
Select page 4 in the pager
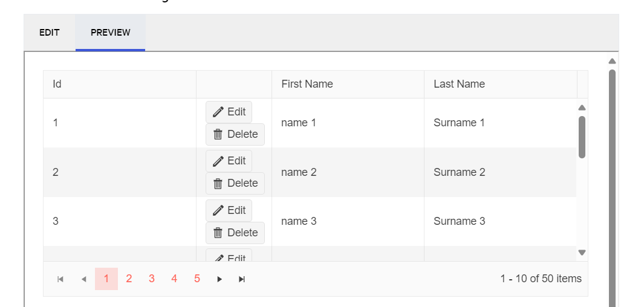[x=174, y=279]
